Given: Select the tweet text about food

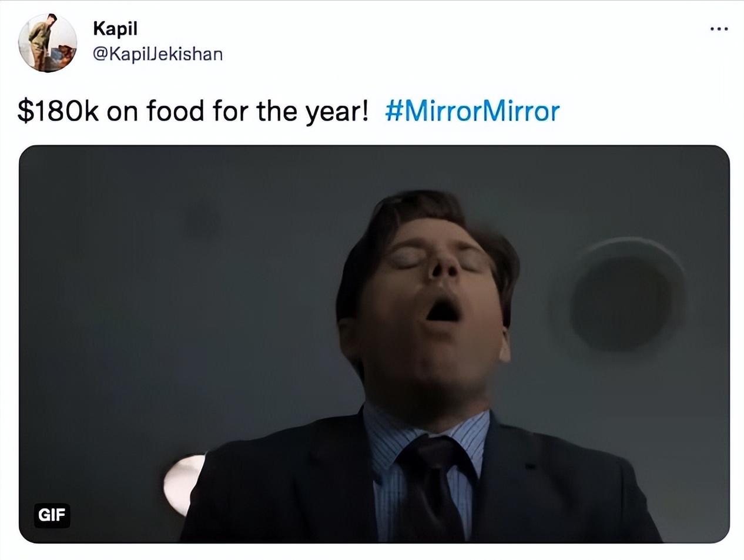Looking at the screenshot, I should click(x=193, y=111).
